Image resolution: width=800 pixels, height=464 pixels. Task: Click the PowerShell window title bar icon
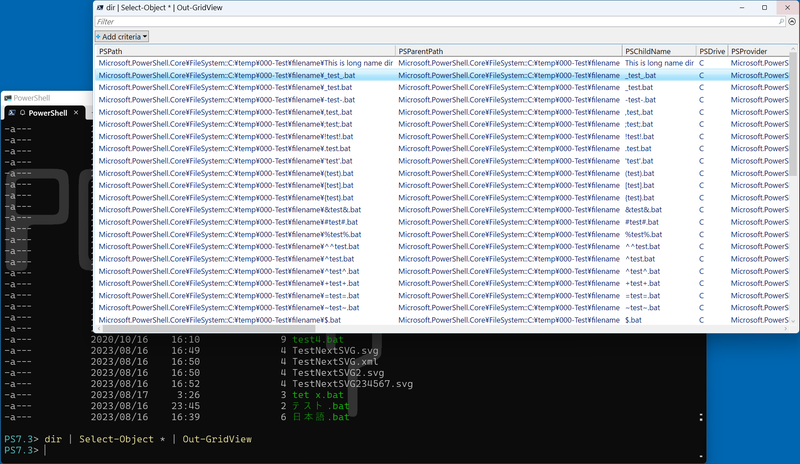(8, 98)
